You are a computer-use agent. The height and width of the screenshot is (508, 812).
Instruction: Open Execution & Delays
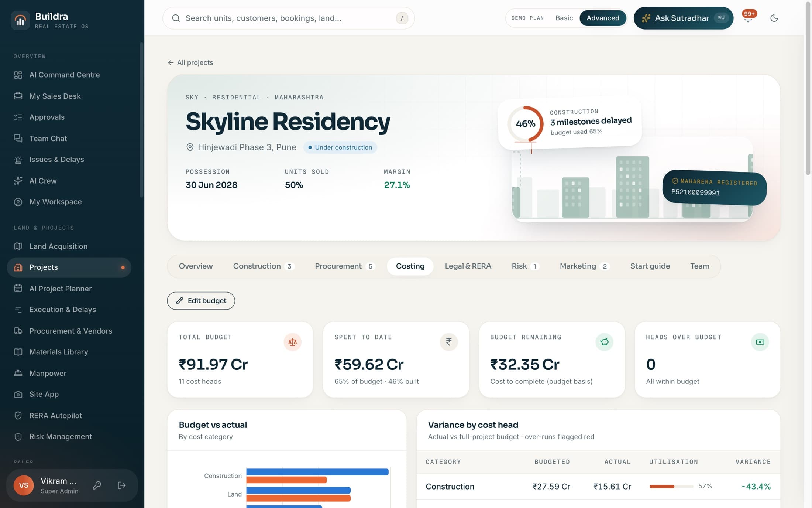[x=69, y=310]
